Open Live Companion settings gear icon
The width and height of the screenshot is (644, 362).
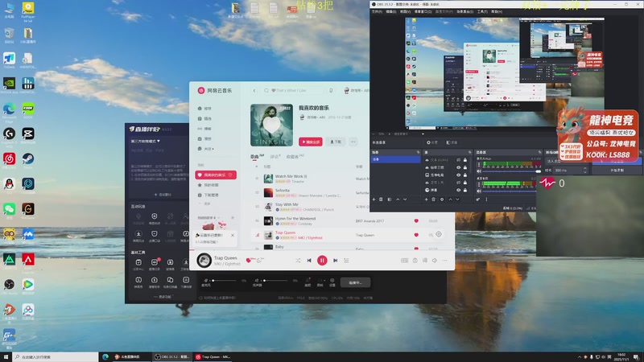(332, 281)
